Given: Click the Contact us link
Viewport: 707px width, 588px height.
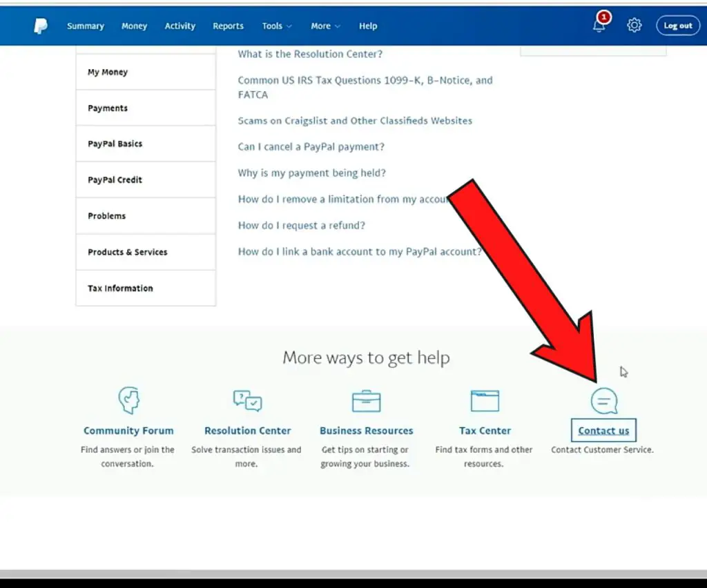Looking at the screenshot, I should click(603, 431).
